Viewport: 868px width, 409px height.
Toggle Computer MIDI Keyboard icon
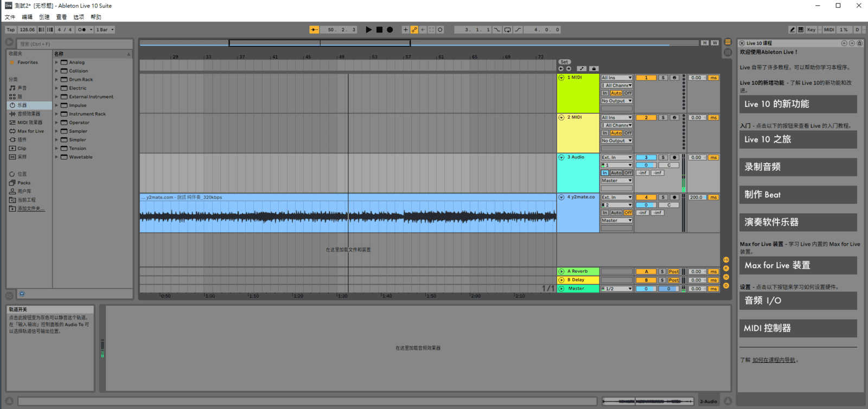[801, 30]
